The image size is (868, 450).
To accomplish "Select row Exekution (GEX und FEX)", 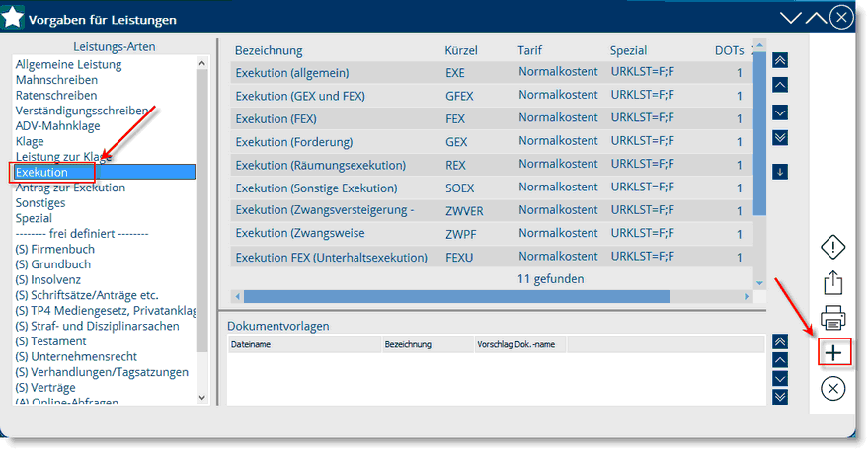I will coord(492,96).
